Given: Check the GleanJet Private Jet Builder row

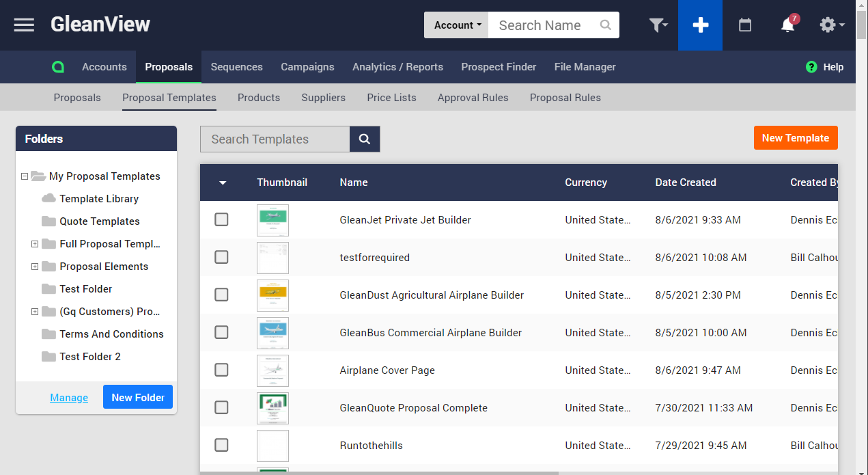Looking at the screenshot, I should 221,219.
